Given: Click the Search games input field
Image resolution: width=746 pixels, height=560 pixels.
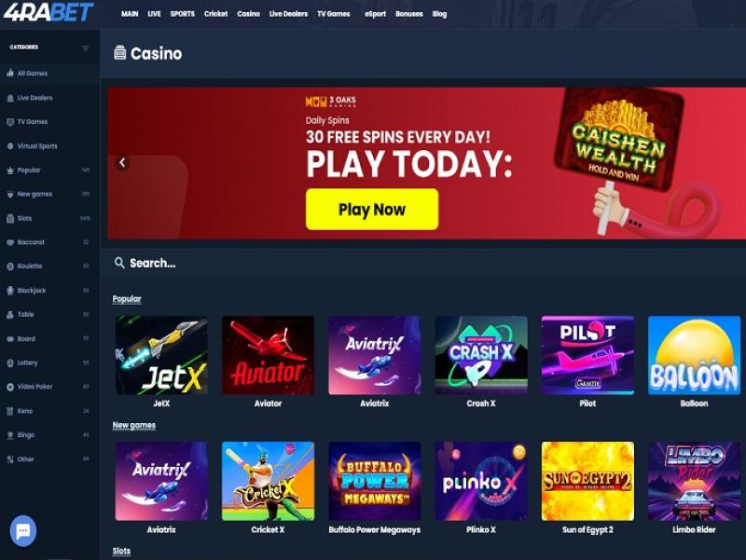Looking at the screenshot, I should [x=422, y=263].
